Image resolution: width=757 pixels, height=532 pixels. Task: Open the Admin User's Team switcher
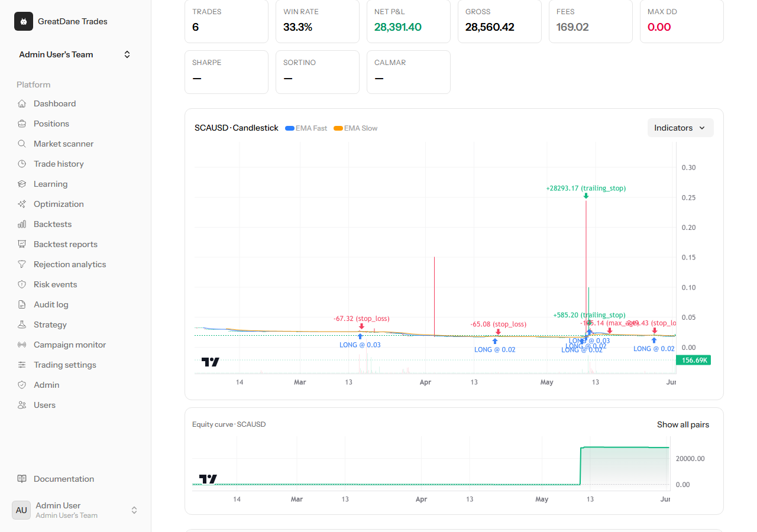tap(75, 54)
